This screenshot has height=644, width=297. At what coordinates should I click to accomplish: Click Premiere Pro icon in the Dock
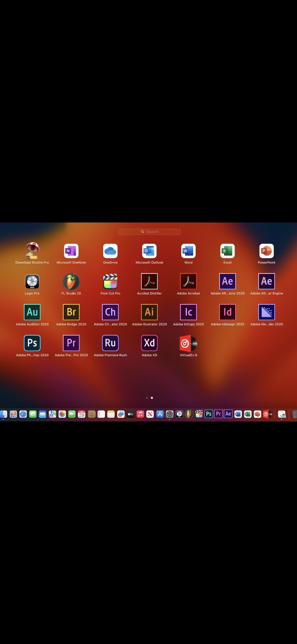(219, 414)
